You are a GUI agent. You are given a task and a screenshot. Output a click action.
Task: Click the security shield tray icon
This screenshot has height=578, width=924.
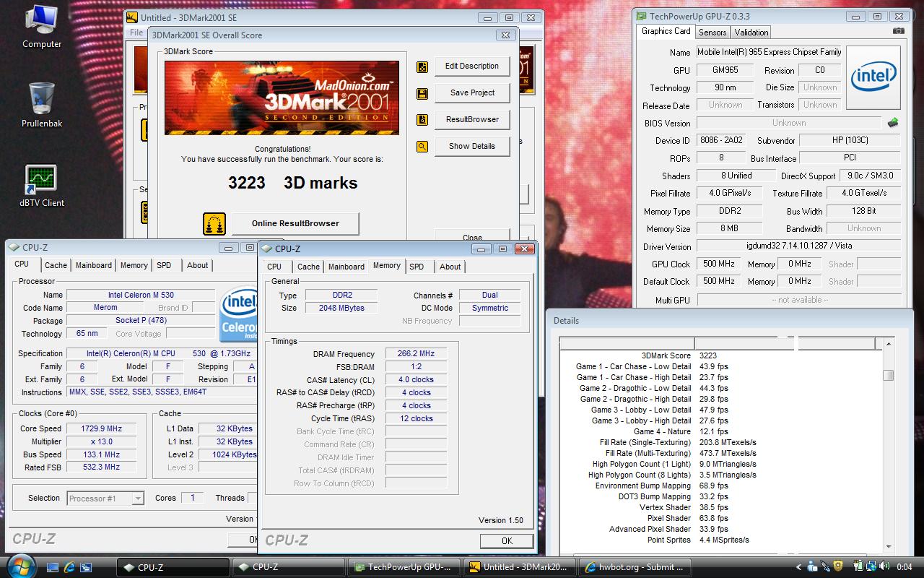(838, 567)
